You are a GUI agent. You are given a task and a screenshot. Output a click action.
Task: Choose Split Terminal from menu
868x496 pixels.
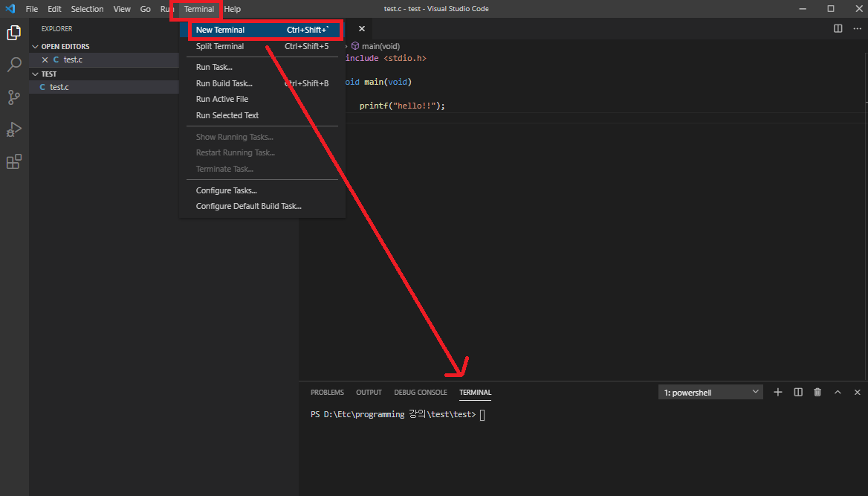click(x=262, y=46)
